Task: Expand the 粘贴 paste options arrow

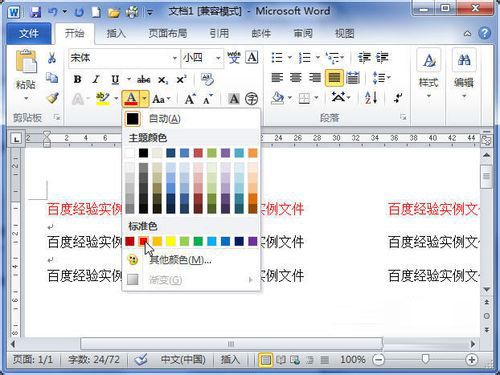Action: (26, 99)
